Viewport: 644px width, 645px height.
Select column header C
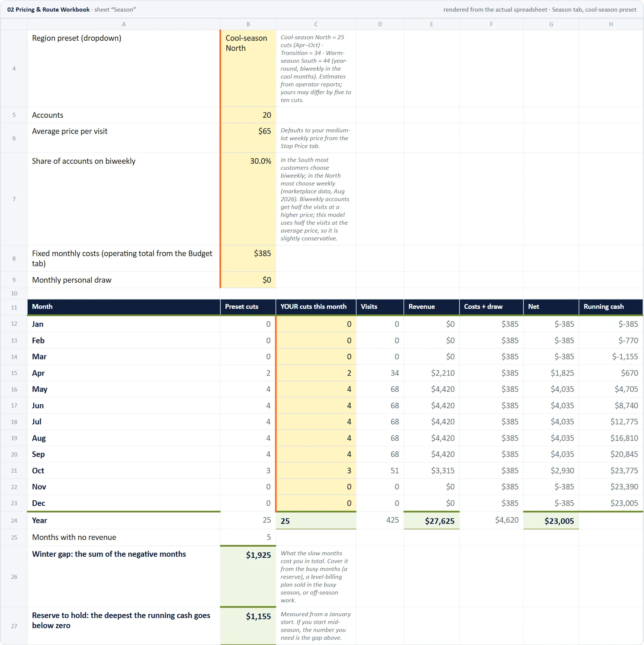pos(316,24)
